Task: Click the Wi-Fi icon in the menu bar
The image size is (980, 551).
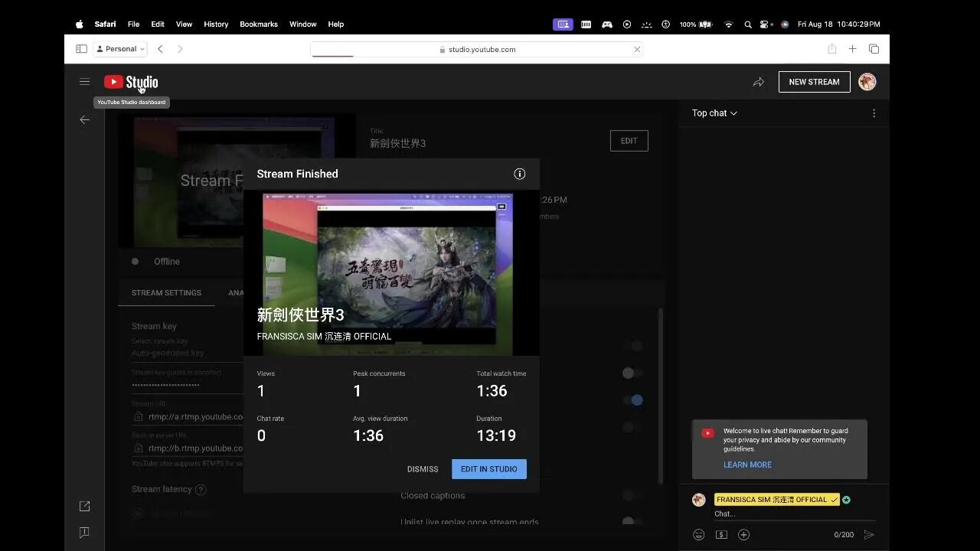Action: pos(728,24)
